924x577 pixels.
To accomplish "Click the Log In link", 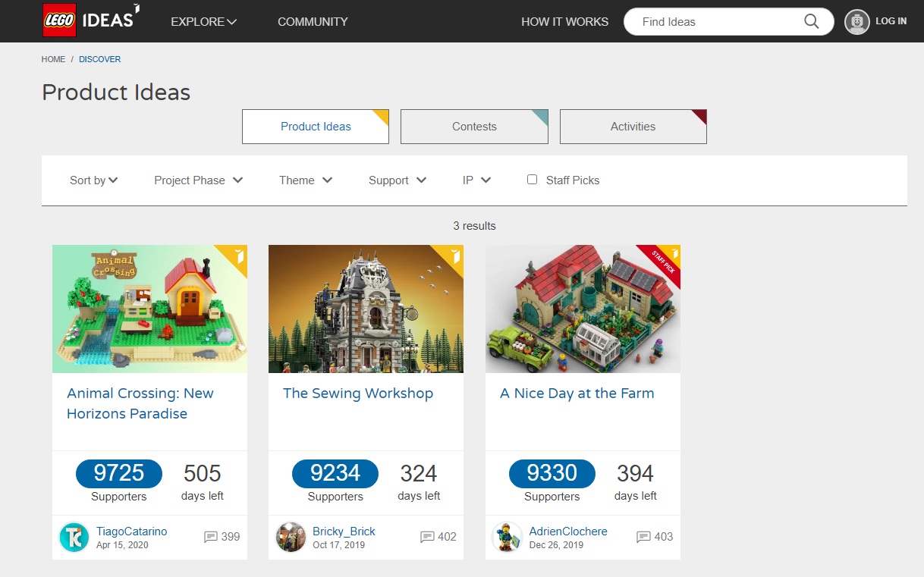I will (891, 21).
